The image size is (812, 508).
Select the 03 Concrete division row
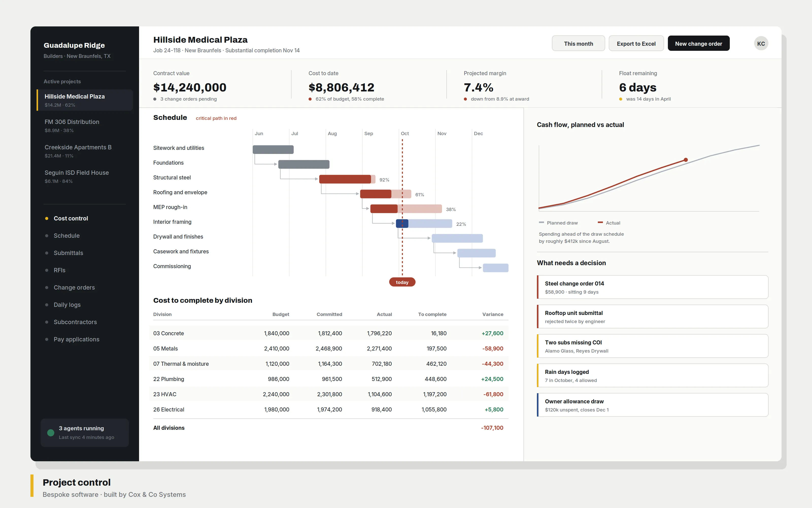point(329,333)
